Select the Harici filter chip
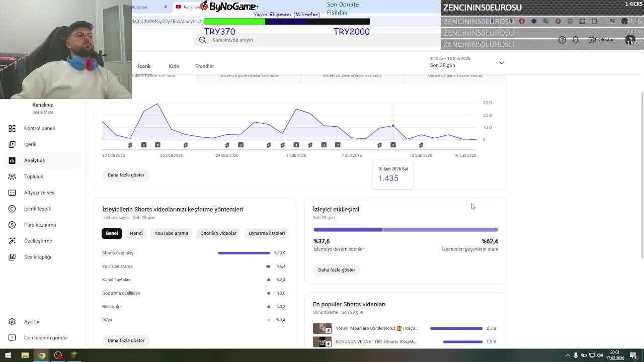Viewport: 644px width, 362px height. pos(136,233)
